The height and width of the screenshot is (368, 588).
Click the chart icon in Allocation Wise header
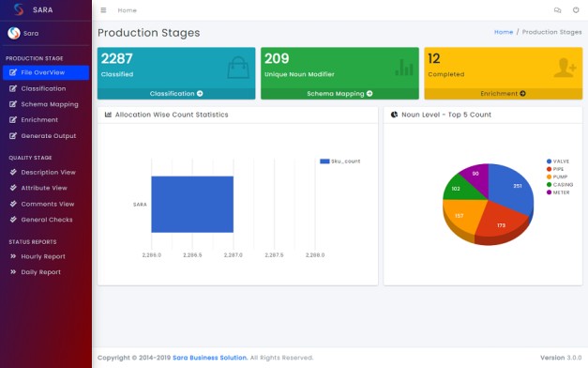(x=108, y=115)
